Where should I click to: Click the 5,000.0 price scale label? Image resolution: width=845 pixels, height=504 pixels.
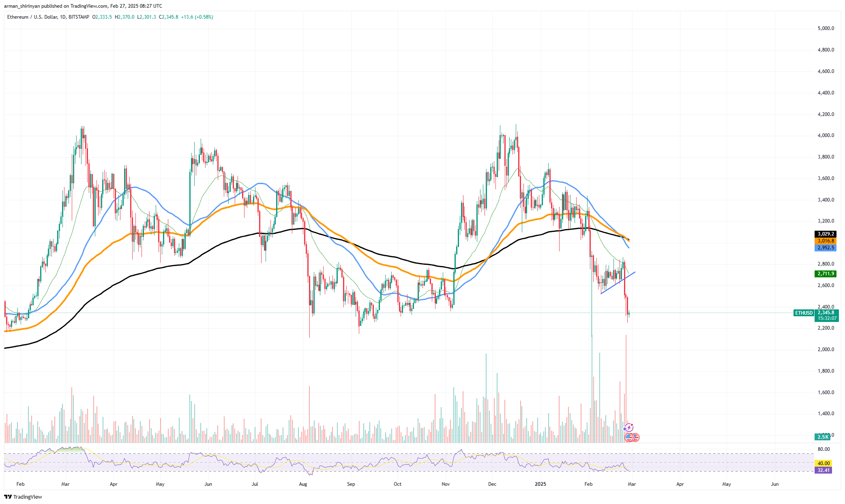click(826, 28)
